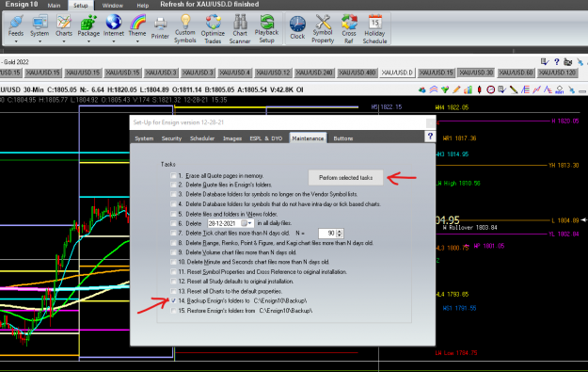Switch to the System dialog tab
Screen dimensions: 588x372
click(144, 138)
